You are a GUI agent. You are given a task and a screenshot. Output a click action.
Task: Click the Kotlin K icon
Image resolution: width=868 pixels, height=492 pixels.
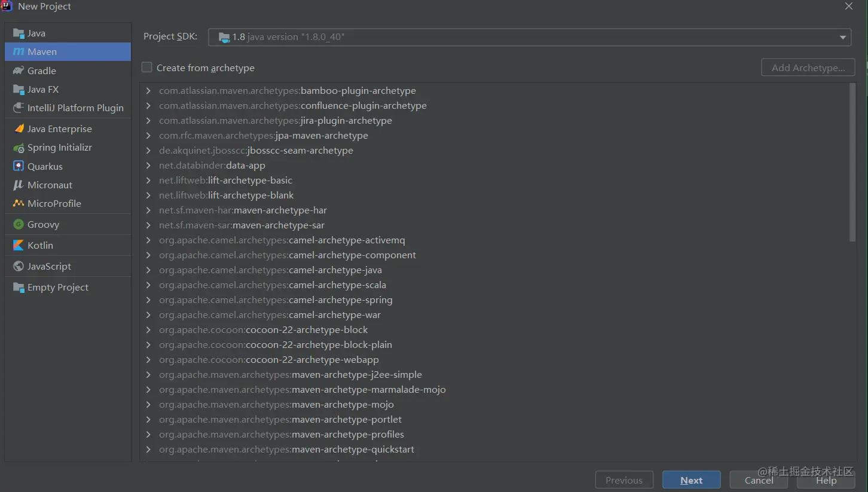(19, 245)
